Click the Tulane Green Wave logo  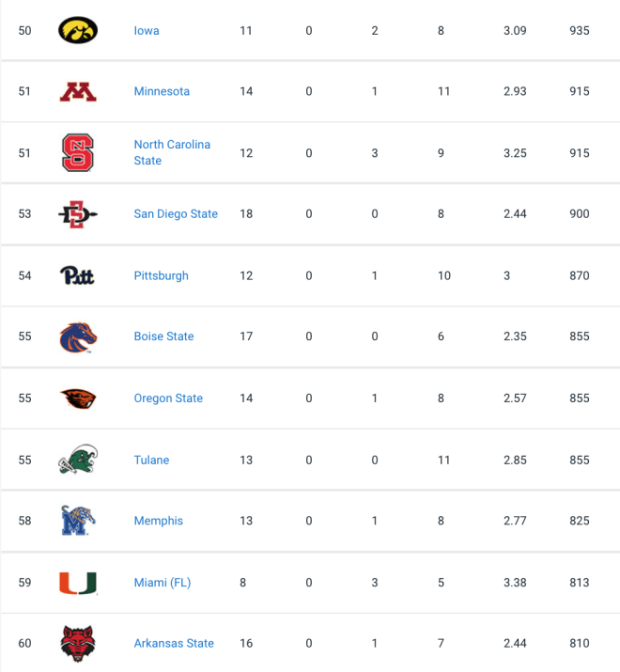78,459
